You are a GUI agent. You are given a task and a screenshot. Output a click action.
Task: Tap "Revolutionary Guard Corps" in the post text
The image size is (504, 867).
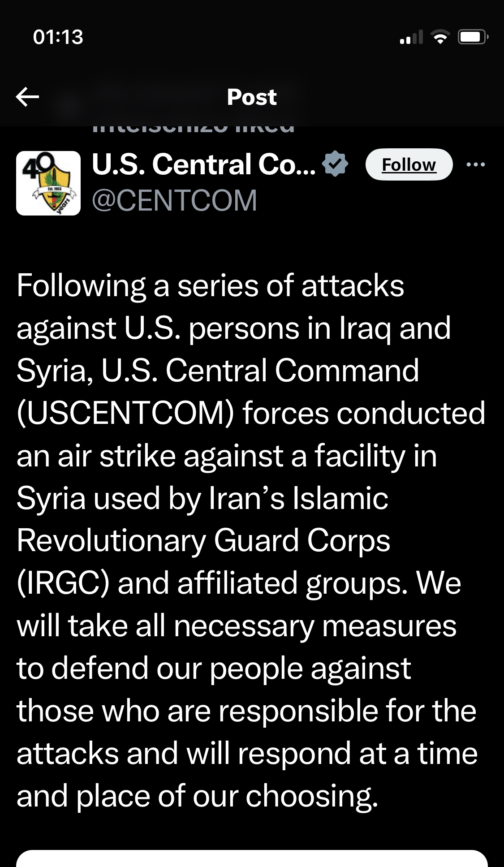tap(203, 541)
